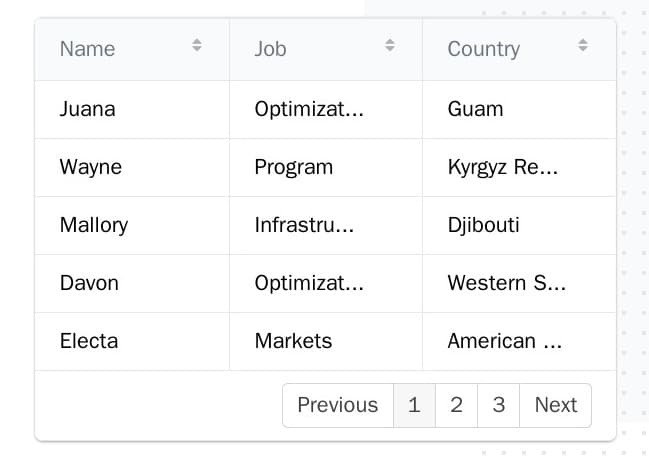
Task: Select Mallory in the table
Action: tap(94, 225)
